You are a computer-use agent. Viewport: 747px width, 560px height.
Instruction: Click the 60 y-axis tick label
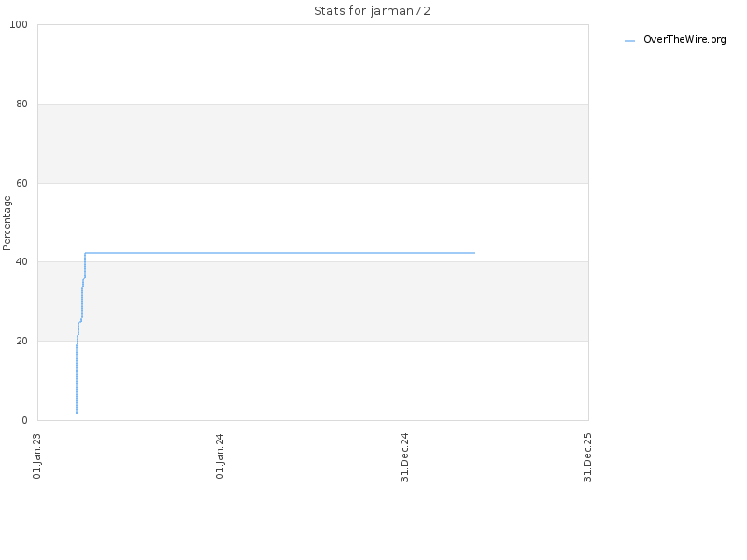tap(21, 183)
